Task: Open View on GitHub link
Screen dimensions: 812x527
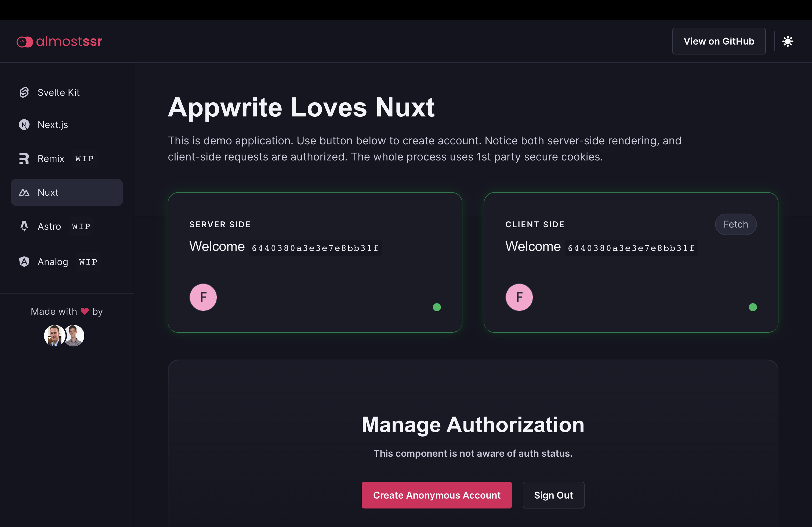Action: tap(719, 41)
